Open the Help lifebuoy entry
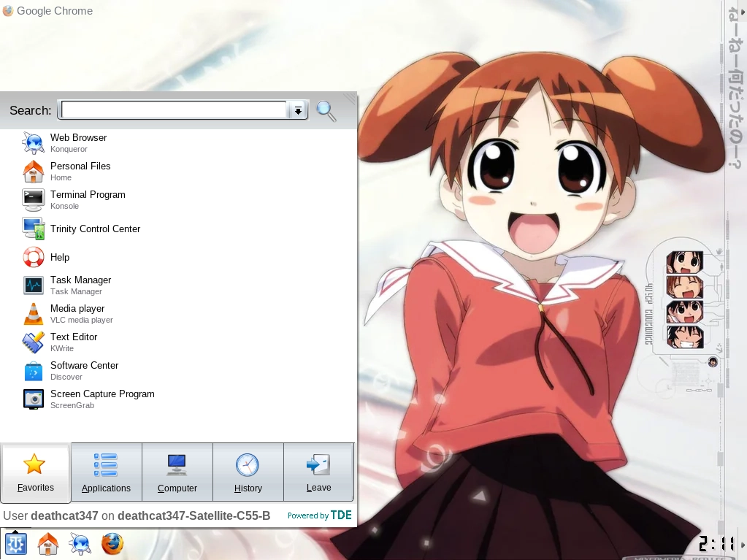The width and height of the screenshot is (747, 560). click(179, 257)
